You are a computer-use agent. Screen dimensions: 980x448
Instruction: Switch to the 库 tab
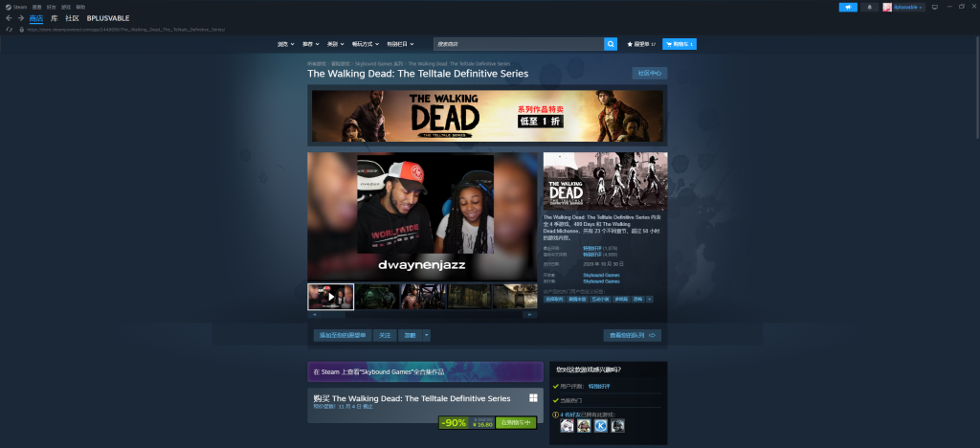coord(55,18)
